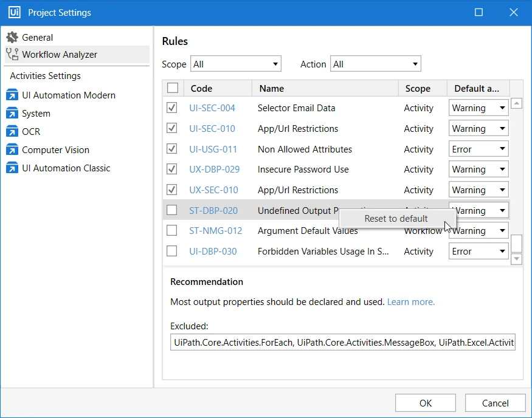Enable the UI-DBP-030 rule checkbox

[171, 251]
